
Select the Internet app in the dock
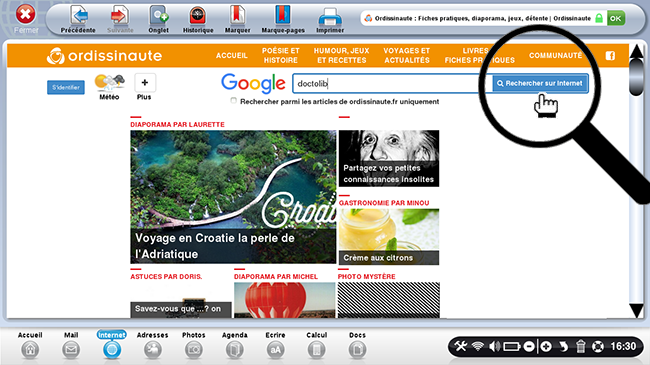point(112,346)
